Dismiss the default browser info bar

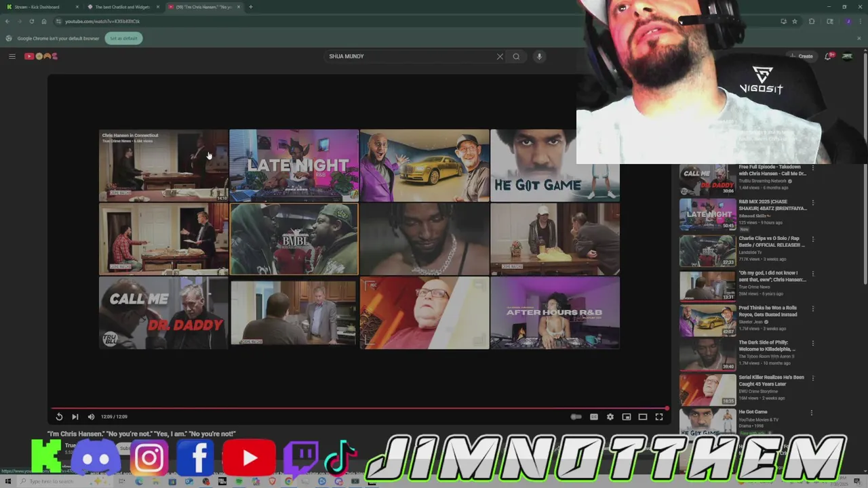coord(859,38)
